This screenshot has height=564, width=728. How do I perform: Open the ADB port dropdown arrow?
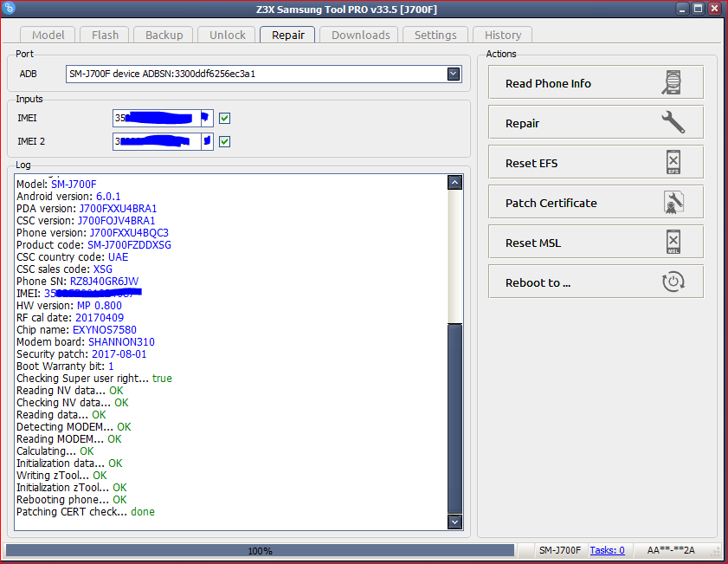[454, 74]
